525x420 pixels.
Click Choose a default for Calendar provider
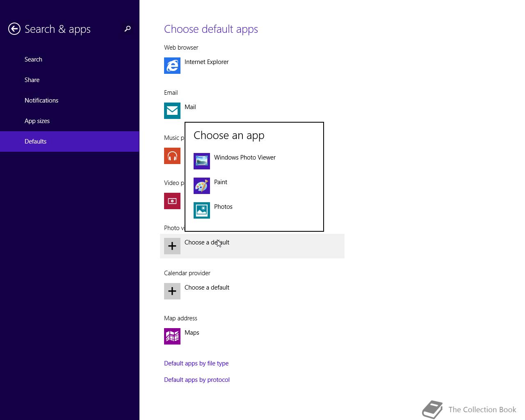click(252, 291)
